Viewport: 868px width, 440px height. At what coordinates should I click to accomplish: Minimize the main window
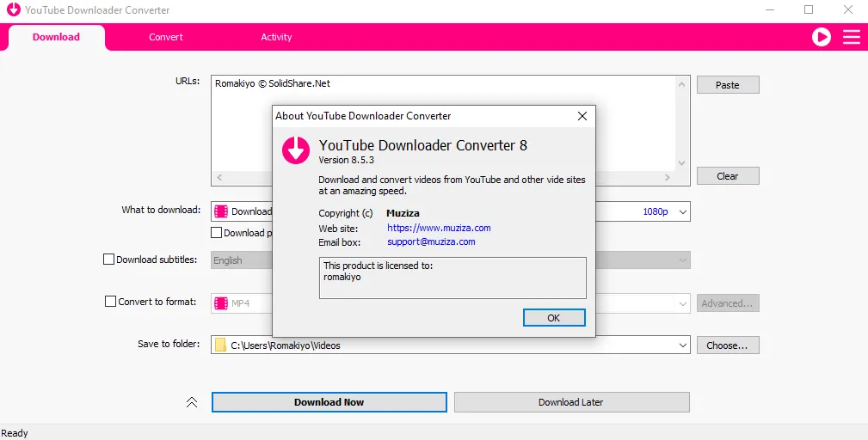coord(770,9)
